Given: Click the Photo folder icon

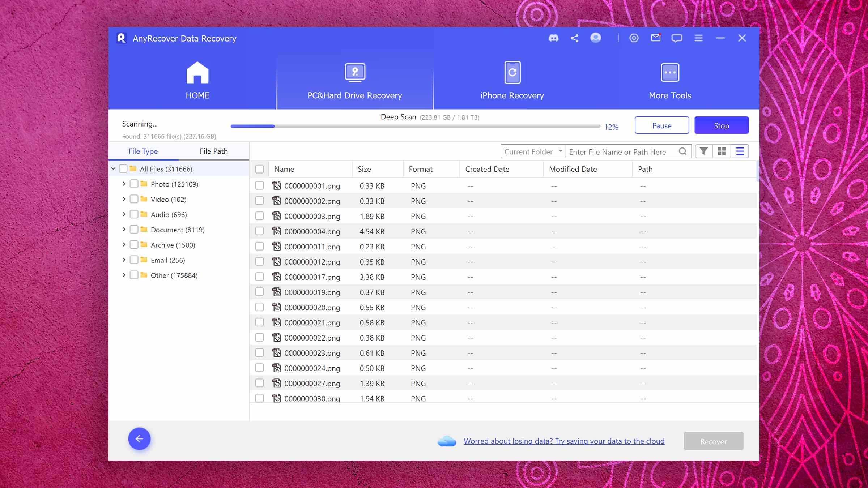Looking at the screenshot, I should [x=144, y=184].
